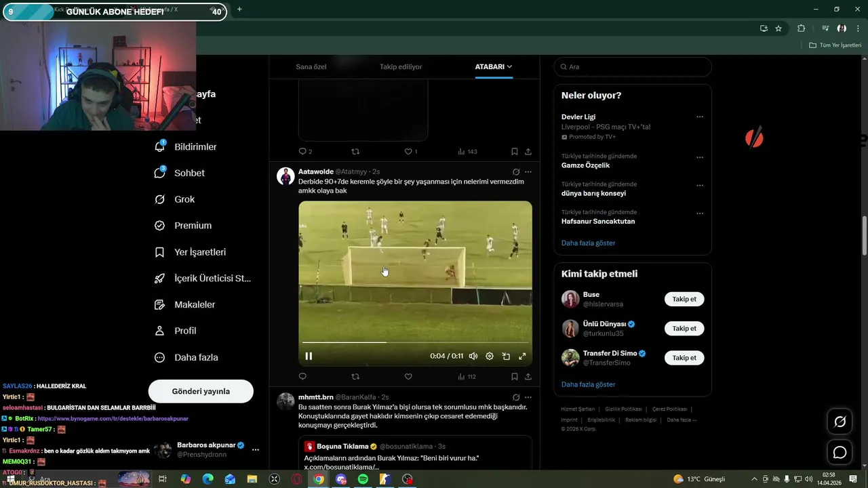The height and width of the screenshot is (488, 868).
Task: Open Grok from the sidebar
Action: click(175, 199)
